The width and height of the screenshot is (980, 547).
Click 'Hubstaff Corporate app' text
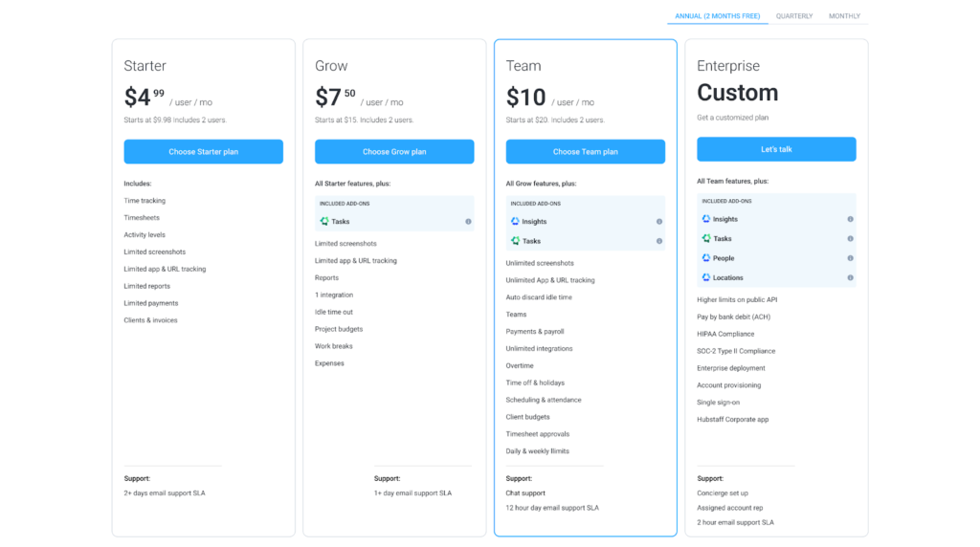(732, 420)
